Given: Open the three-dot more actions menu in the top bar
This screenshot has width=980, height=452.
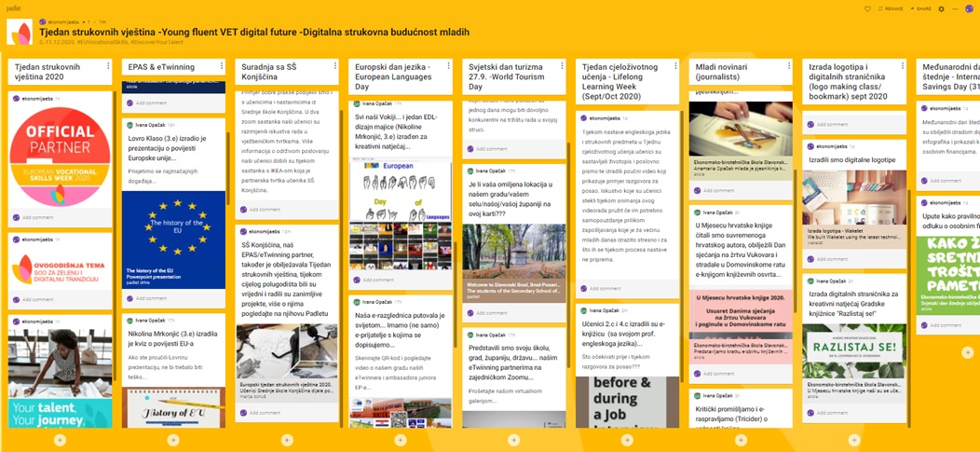Looking at the screenshot, I should [955, 8].
